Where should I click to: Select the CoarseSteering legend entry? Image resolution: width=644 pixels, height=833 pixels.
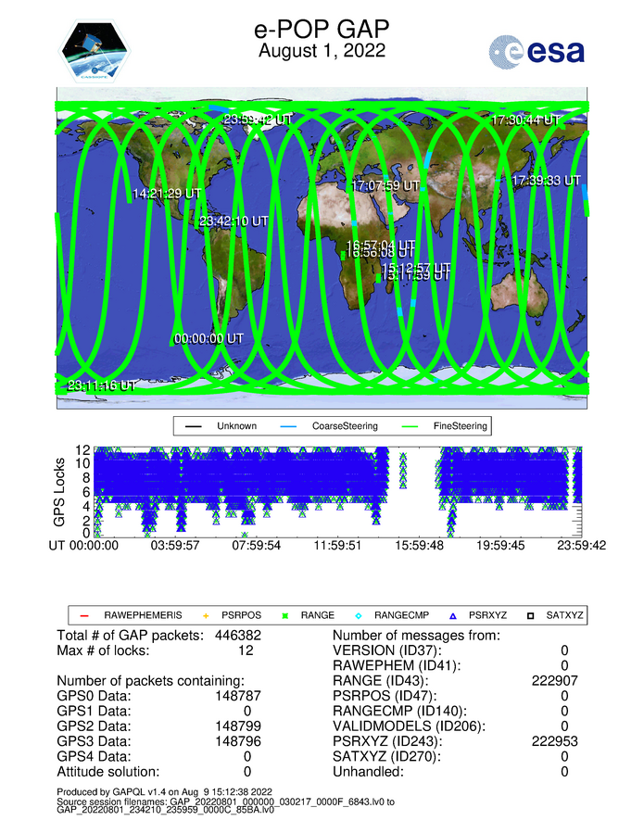pos(331,426)
